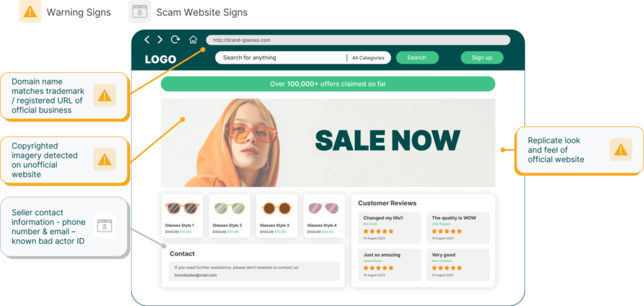Open the Glasses Style 4 product card
644x306 pixels.
click(323, 215)
